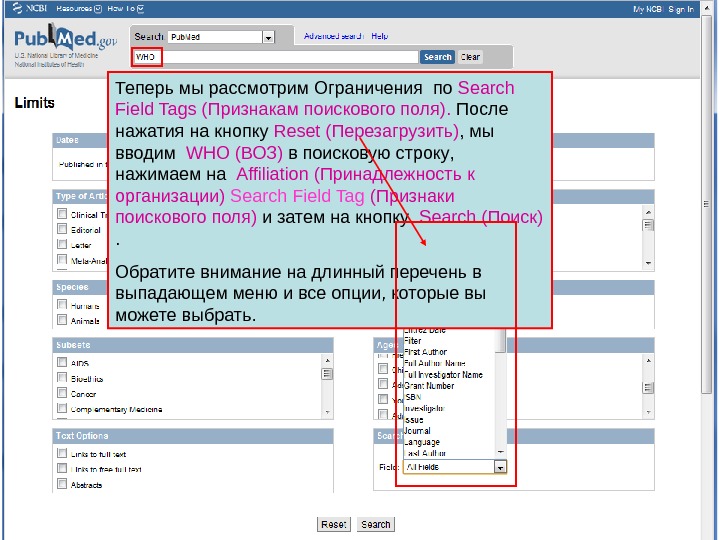Screen dimensions: 720x540
Task: Click the search box containing WHO
Action: (x=276, y=57)
